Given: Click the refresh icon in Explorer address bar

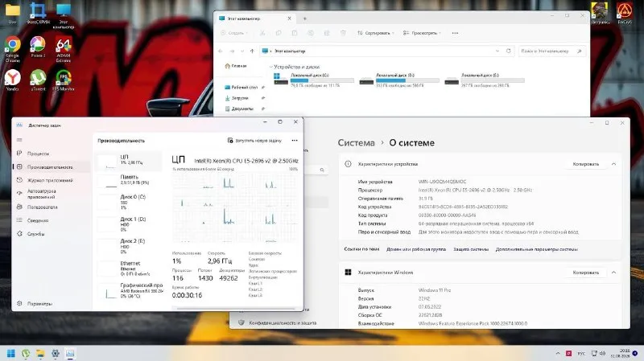Looking at the screenshot, I should point(509,51).
